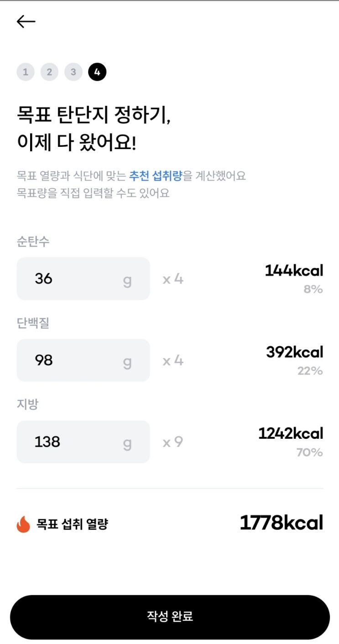Screen dimensions: 339x644
Task: Tap the 70% fat ratio text
Action: pyautogui.click(x=310, y=452)
